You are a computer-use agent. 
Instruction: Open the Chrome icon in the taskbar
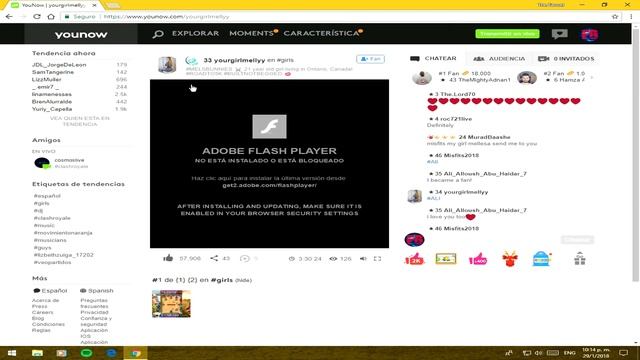pos(136,353)
